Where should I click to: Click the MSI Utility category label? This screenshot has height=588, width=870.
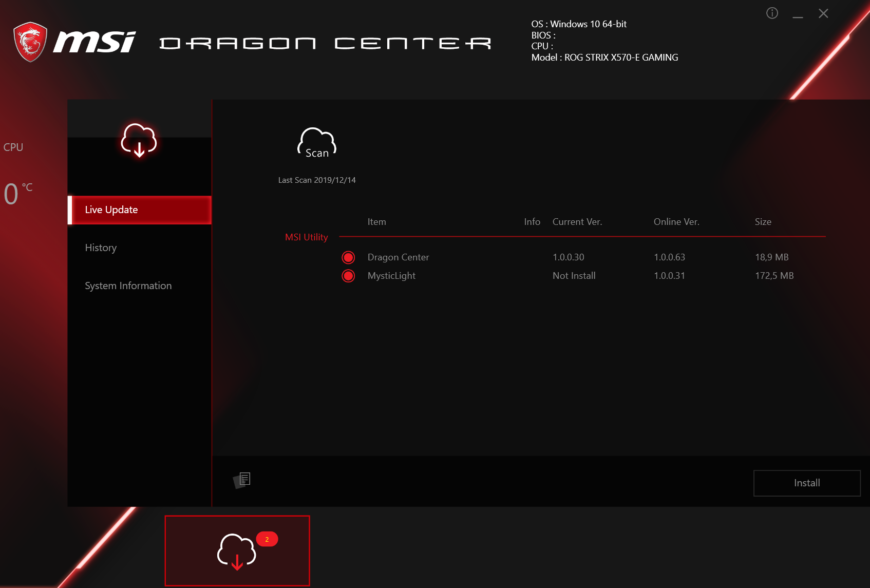(306, 237)
